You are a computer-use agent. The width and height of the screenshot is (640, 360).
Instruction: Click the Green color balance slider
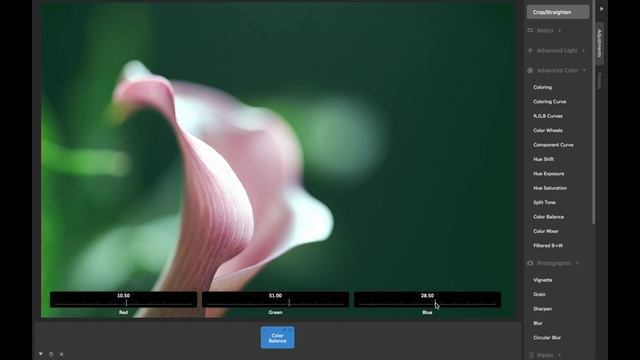pyautogui.click(x=275, y=300)
